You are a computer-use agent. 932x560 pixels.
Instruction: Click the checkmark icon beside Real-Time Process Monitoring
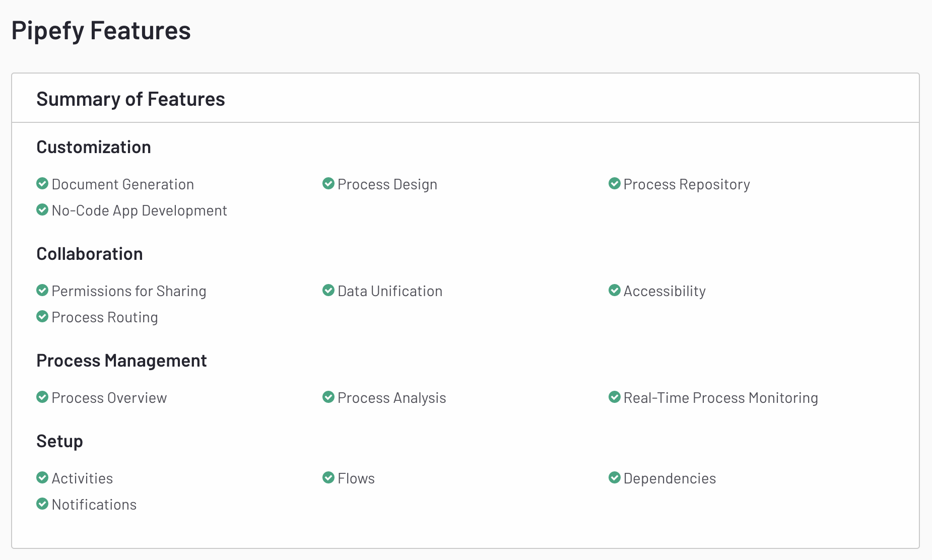coord(615,397)
